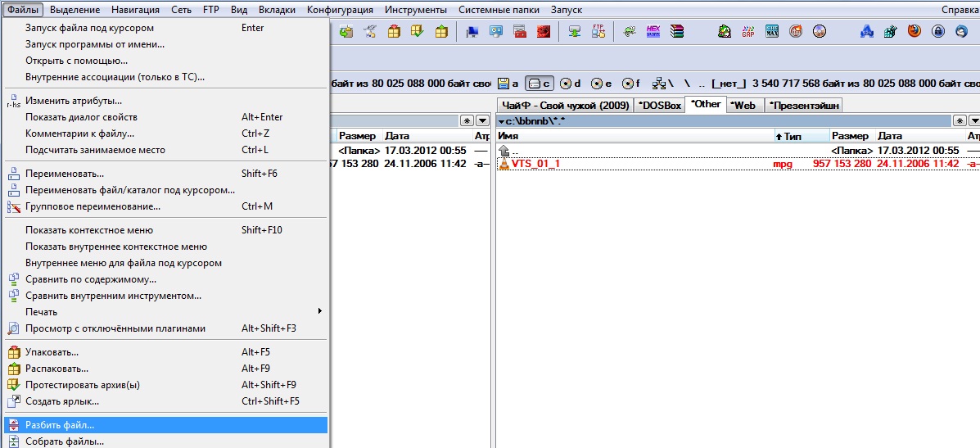Click the path arrow before c:\bbnnb
The height and width of the screenshot is (448, 980).
point(501,120)
